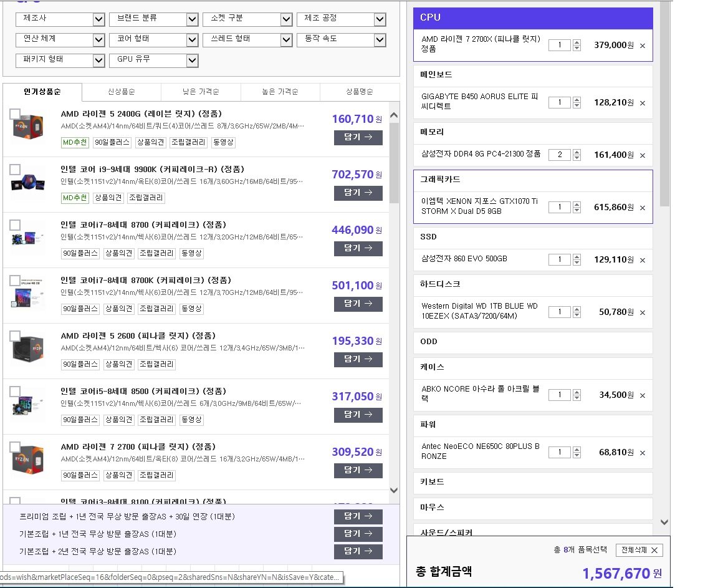Sort by 높은 가격순 tab

(280, 92)
